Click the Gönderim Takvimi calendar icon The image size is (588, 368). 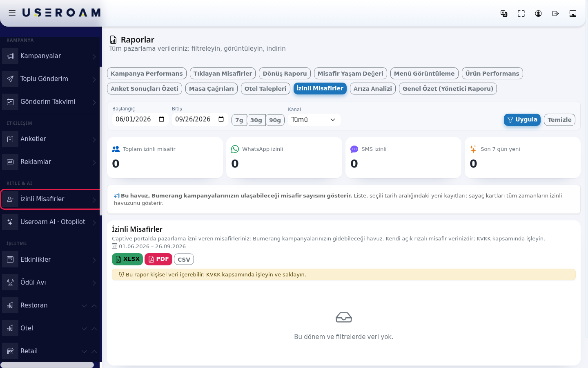point(10,102)
